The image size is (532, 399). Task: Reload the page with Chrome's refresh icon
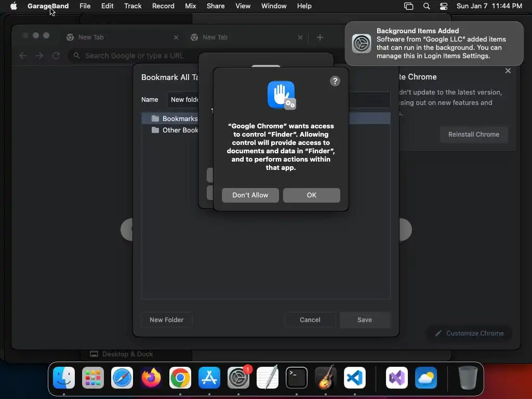pos(56,56)
